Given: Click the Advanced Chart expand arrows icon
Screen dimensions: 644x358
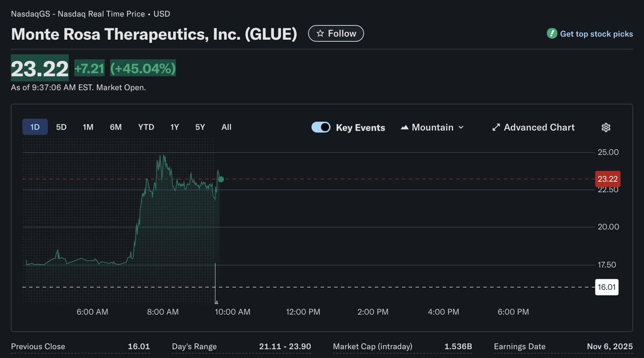Looking at the screenshot, I should (496, 127).
